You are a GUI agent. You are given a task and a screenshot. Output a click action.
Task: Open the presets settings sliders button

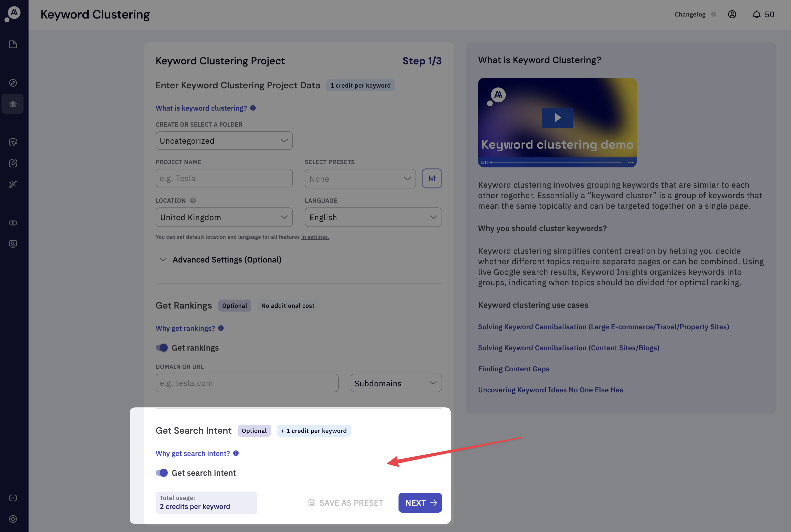(x=432, y=178)
